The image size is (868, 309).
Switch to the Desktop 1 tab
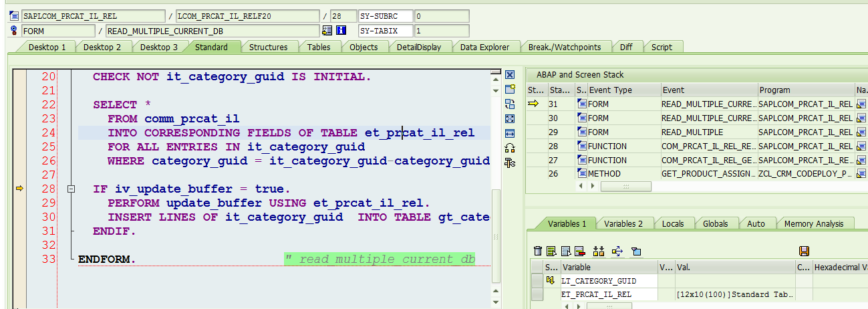coord(47,47)
